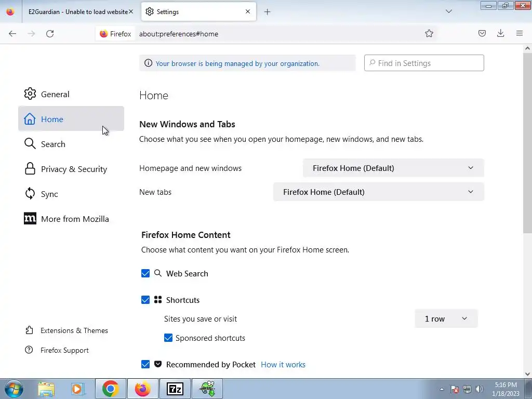Click the Firefox identity icon in the address bar
This screenshot has height=399, width=532.
click(115, 34)
